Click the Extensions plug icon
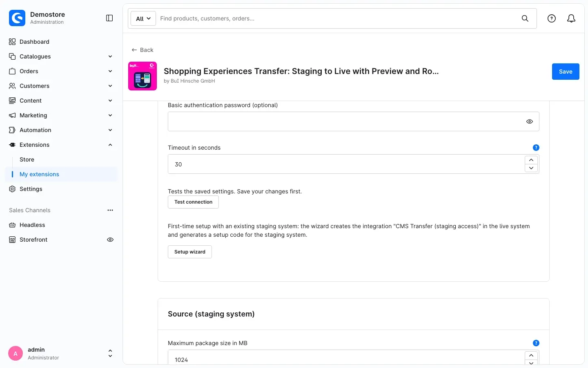The width and height of the screenshot is (588, 368). [x=12, y=145]
